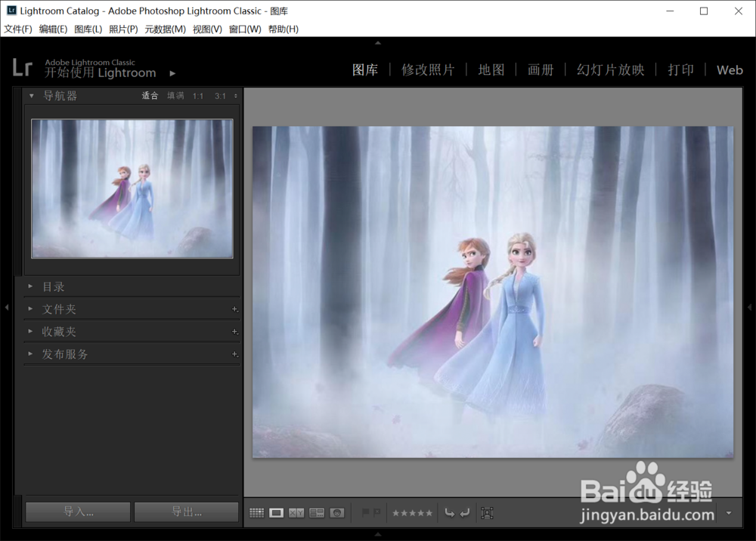Image resolution: width=756 pixels, height=541 pixels.
Task: Set rating with the star row
Action: click(412, 513)
